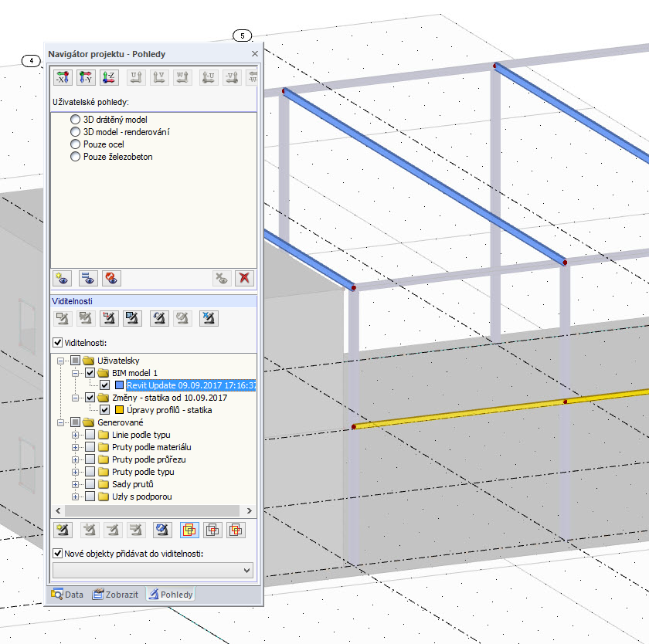Check the Sady prutů checkbox

tap(90, 484)
